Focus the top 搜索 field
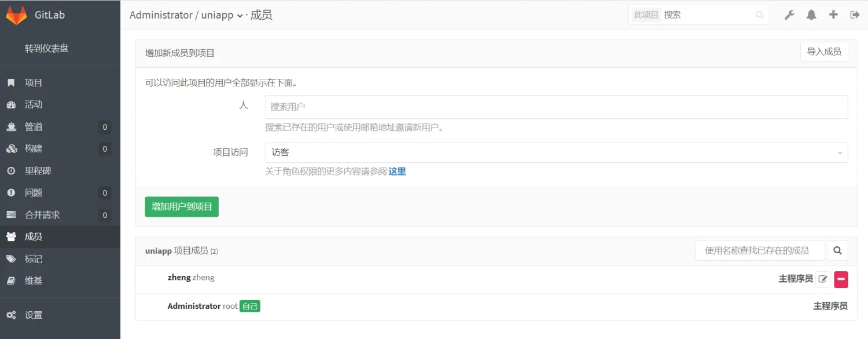The width and height of the screenshot is (868, 339). (708, 15)
